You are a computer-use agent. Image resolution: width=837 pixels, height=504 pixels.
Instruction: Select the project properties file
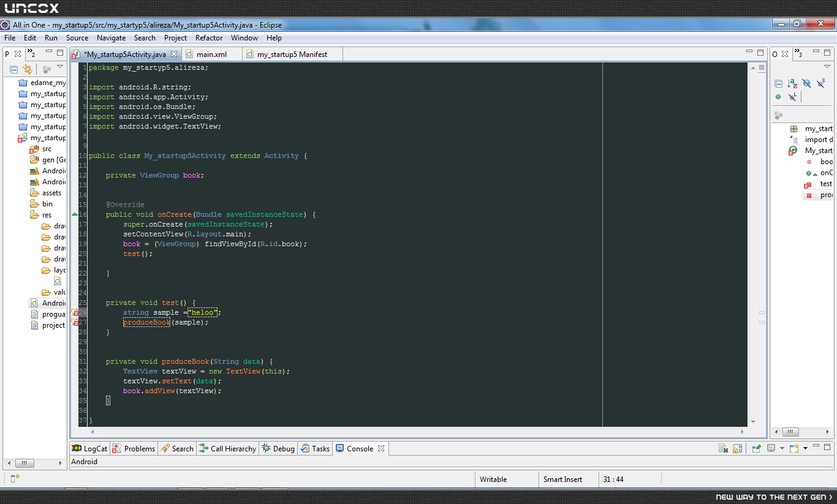(x=48, y=325)
